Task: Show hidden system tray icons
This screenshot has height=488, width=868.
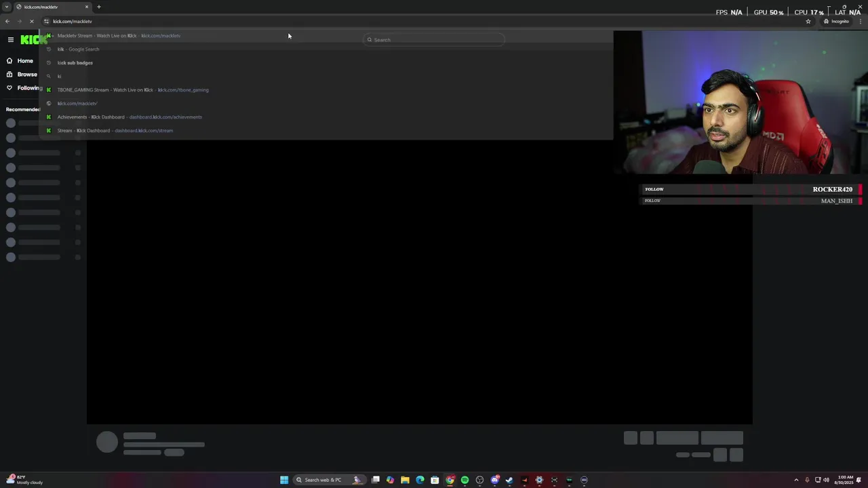Action: pyautogui.click(x=796, y=480)
